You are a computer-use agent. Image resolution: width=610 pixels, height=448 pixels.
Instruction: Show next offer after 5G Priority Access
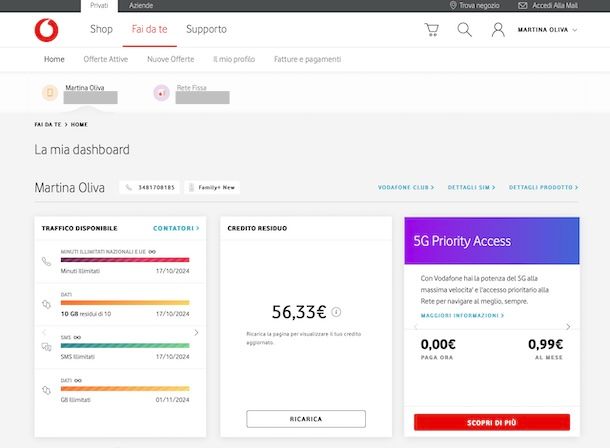(568, 327)
